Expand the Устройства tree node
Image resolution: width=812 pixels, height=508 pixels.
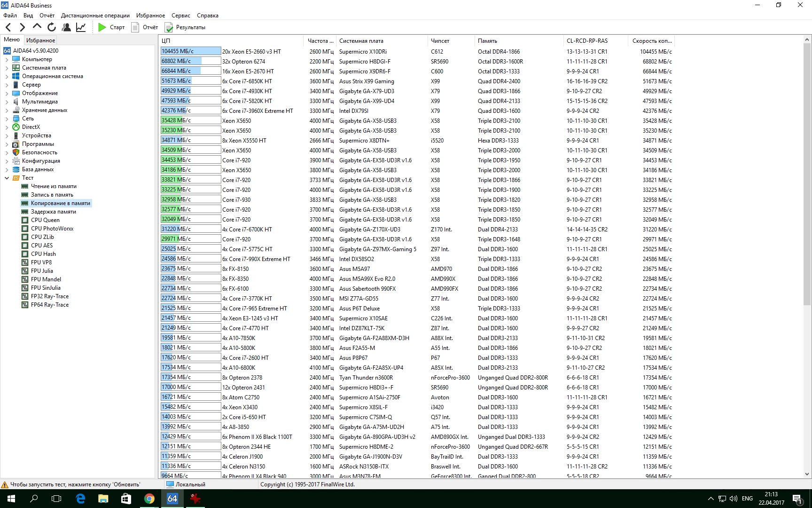(7, 135)
